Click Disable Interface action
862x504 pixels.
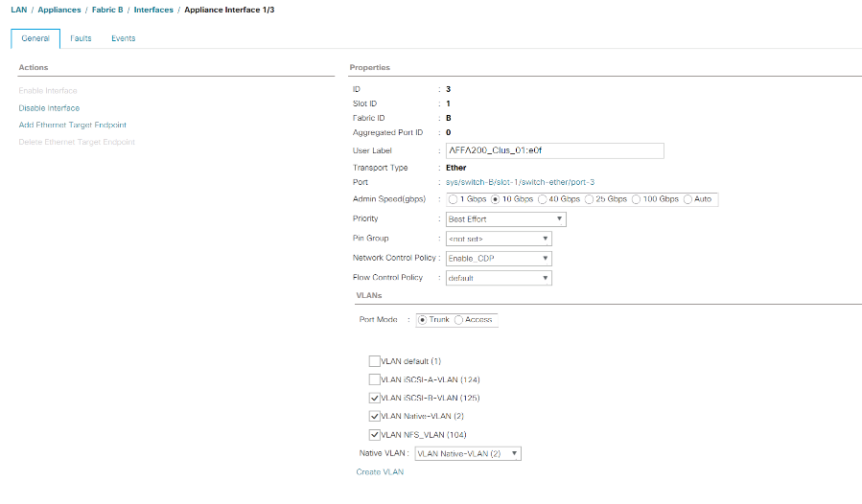49,108
